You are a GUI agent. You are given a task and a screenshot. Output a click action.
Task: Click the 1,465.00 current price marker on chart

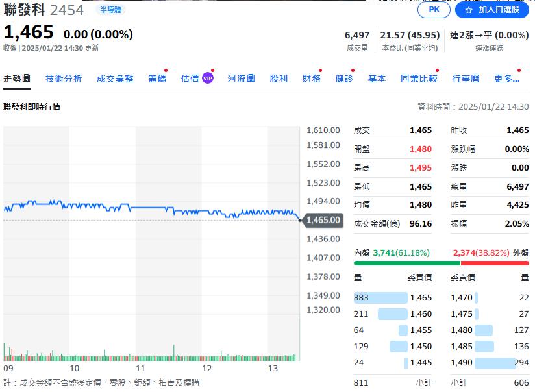click(323, 220)
